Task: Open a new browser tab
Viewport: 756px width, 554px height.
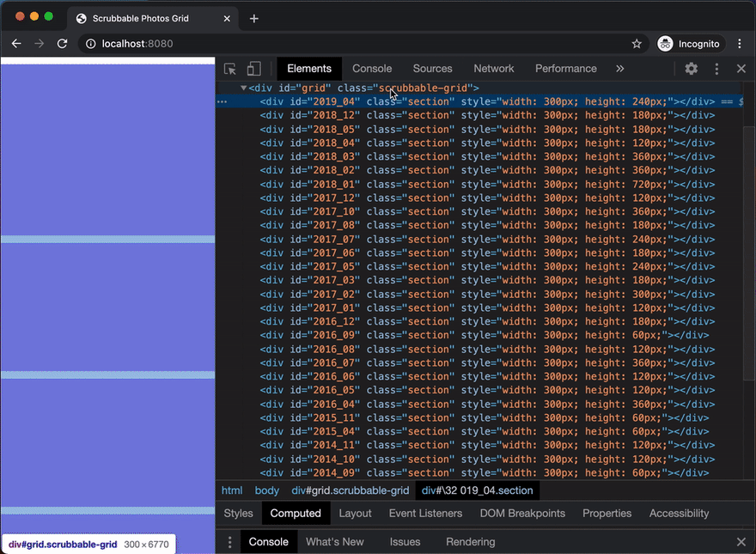Action: point(254,19)
